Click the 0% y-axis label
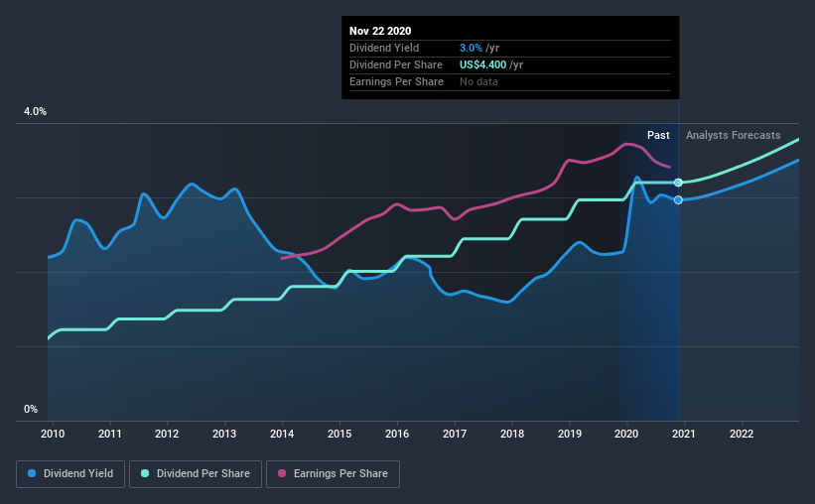Image resolution: width=815 pixels, height=504 pixels. 31,410
